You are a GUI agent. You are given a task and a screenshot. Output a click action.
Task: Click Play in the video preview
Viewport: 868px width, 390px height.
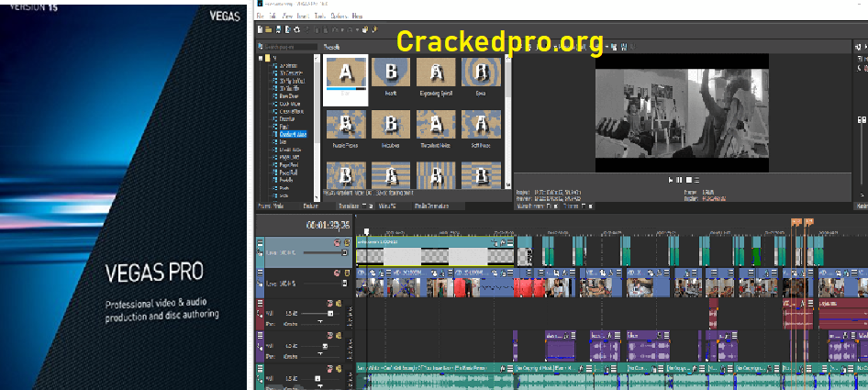click(671, 180)
